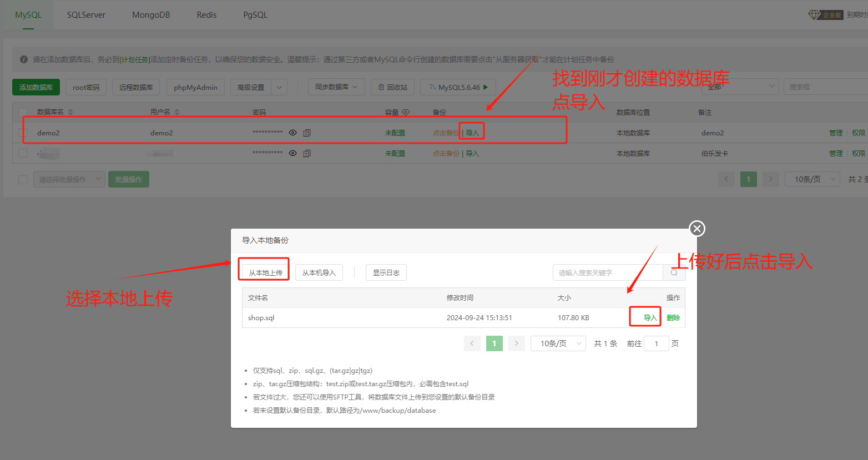This screenshot has height=460, width=868.
Task: Click the capacity eye icon in header
Action: pyautogui.click(x=406, y=112)
